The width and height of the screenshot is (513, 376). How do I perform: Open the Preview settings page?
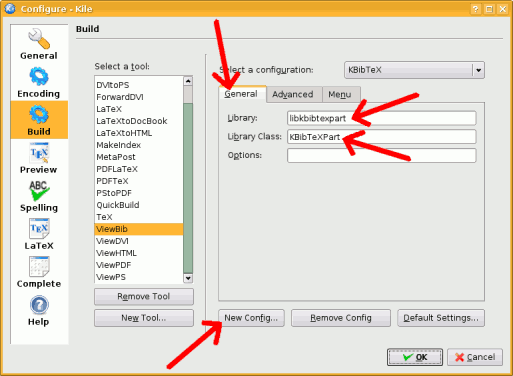pyautogui.click(x=39, y=158)
